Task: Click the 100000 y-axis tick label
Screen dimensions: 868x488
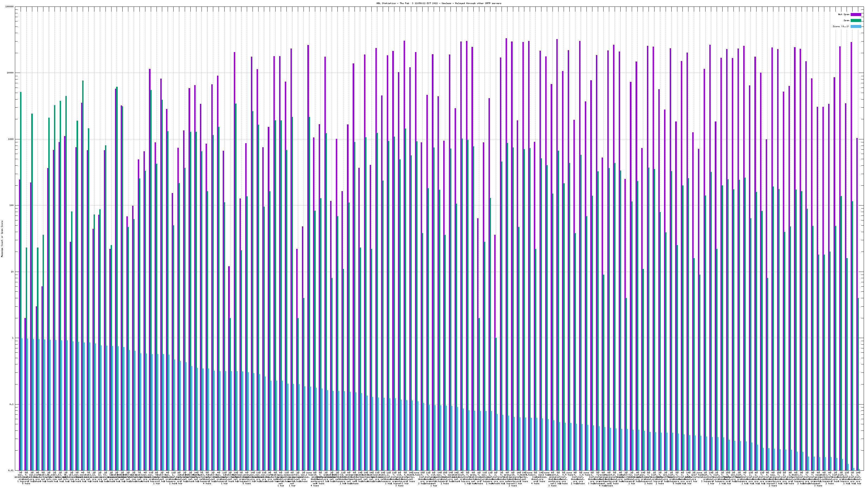Action: (x=10, y=7)
